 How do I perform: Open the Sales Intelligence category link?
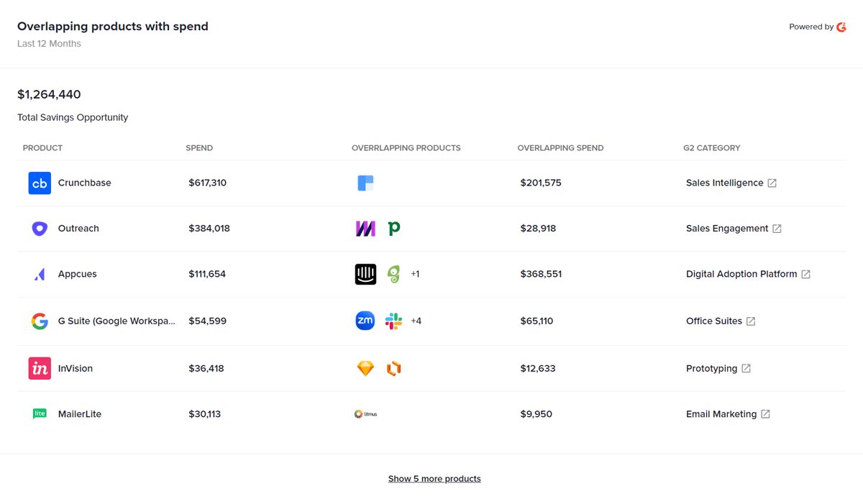(x=724, y=183)
